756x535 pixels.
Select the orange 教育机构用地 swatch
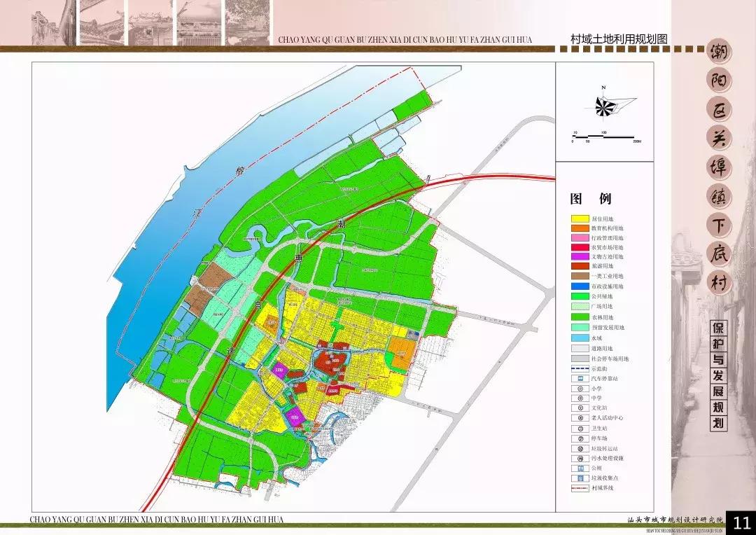pyautogui.click(x=580, y=228)
